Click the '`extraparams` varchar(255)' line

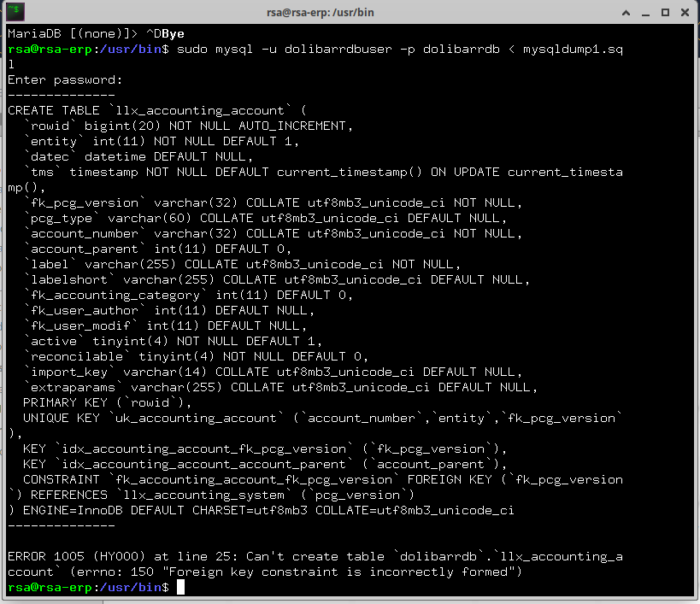point(279,388)
